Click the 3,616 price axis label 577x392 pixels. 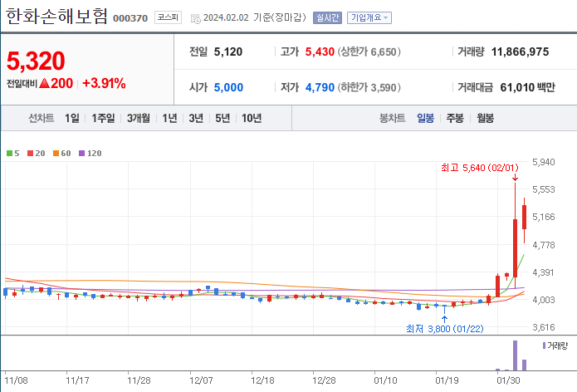click(544, 327)
